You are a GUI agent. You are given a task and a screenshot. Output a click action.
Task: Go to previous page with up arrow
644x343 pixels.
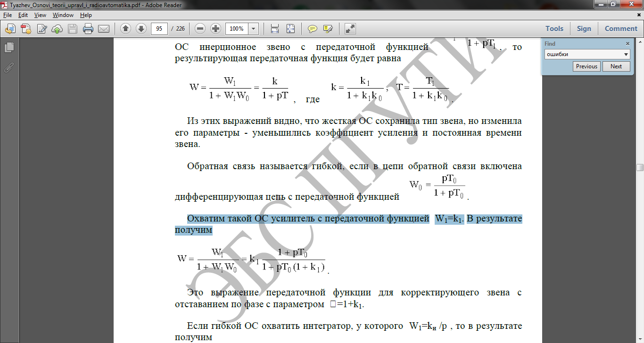coord(125,29)
